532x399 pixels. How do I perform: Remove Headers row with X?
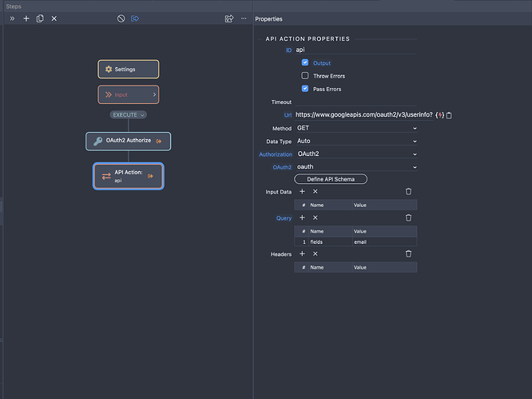coord(316,254)
